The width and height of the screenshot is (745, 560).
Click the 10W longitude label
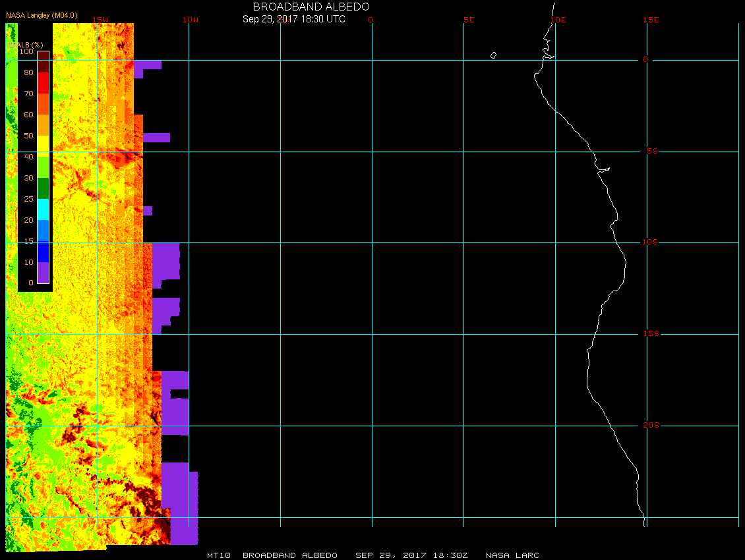click(x=190, y=20)
